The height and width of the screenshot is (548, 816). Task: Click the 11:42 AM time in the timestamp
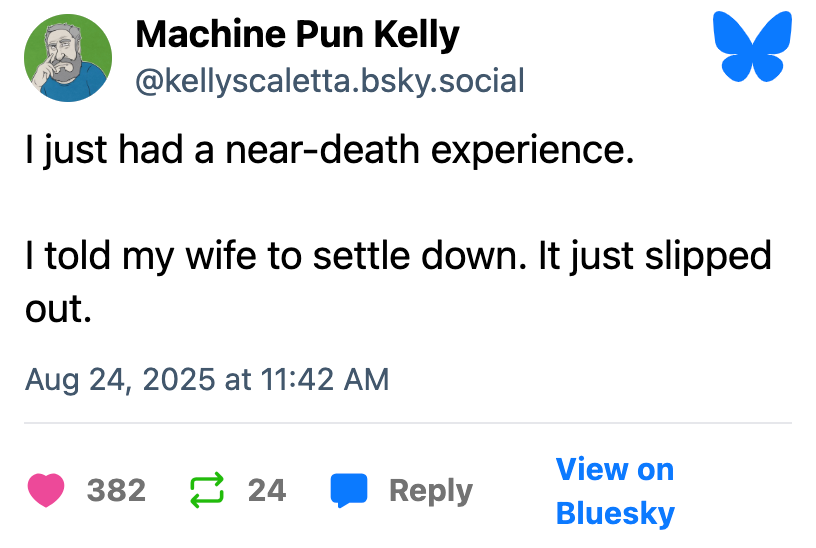325,380
